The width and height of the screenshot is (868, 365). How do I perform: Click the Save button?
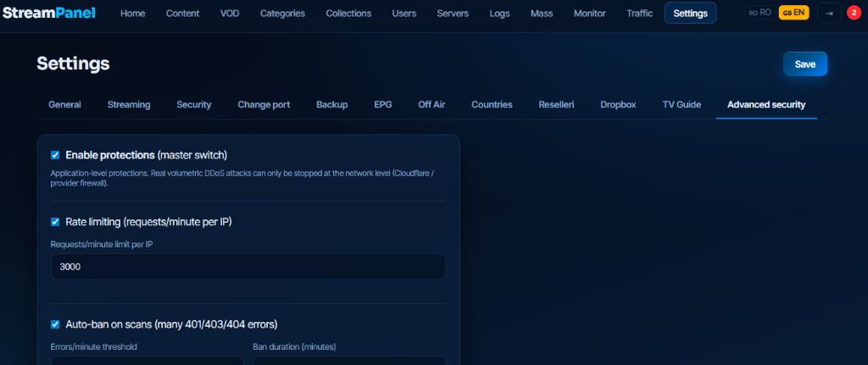[x=805, y=64]
